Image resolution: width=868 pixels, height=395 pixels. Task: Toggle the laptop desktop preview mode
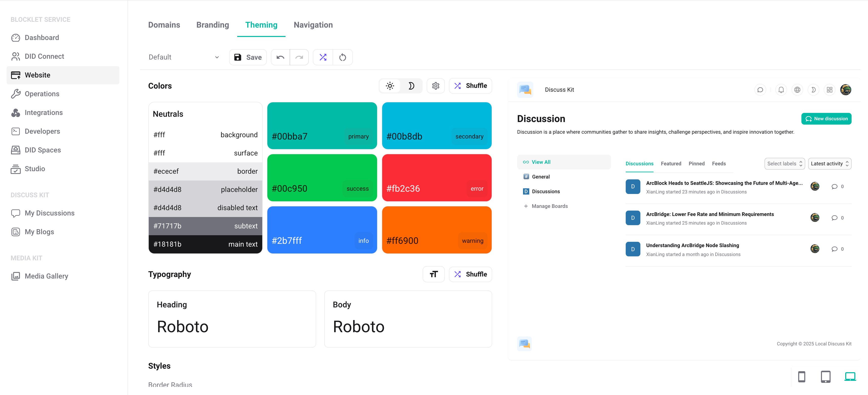click(850, 377)
